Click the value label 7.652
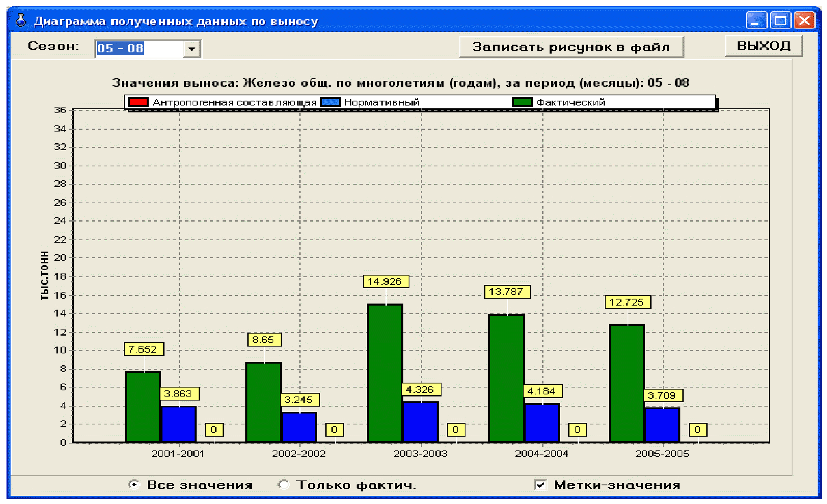Image resolution: width=827 pixels, height=504 pixels. click(x=144, y=349)
